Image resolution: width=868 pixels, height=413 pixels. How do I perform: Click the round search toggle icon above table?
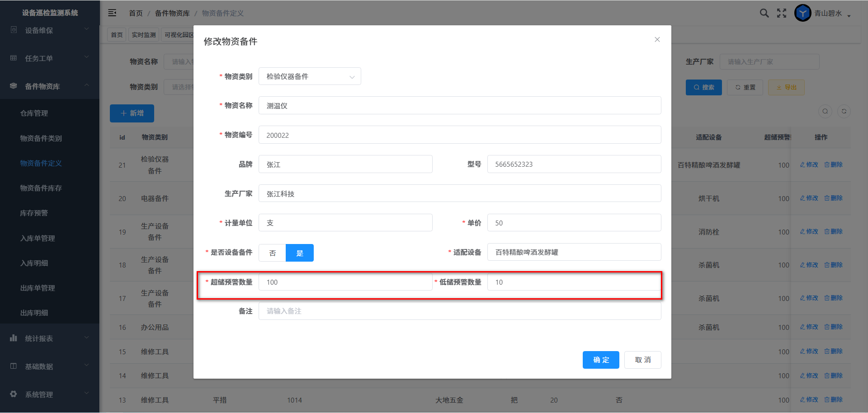click(x=825, y=112)
